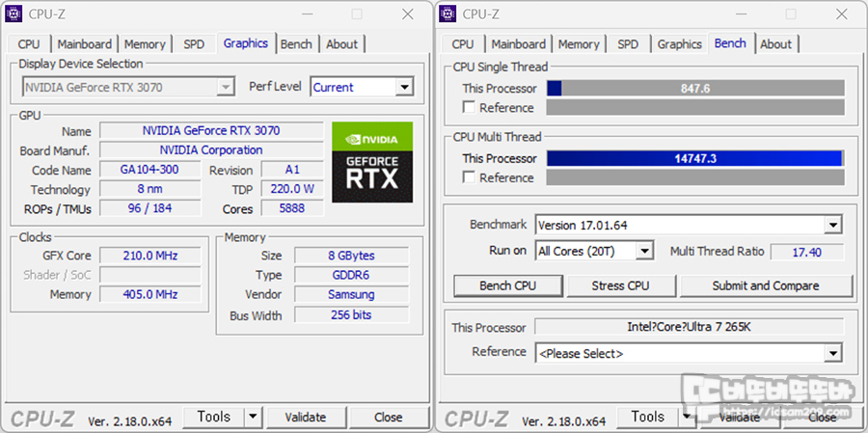
Task: Click ROPs / TMUs value 96 / 184
Action: click(x=150, y=208)
